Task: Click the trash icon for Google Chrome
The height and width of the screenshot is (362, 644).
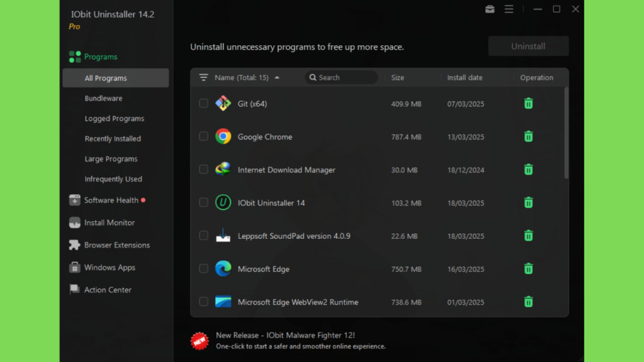Action: point(528,136)
